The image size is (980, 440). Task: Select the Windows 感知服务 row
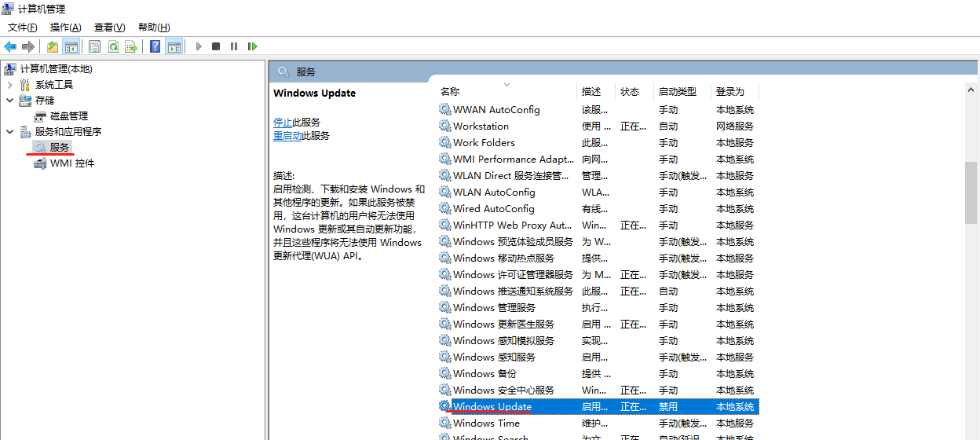click(598, 357)
